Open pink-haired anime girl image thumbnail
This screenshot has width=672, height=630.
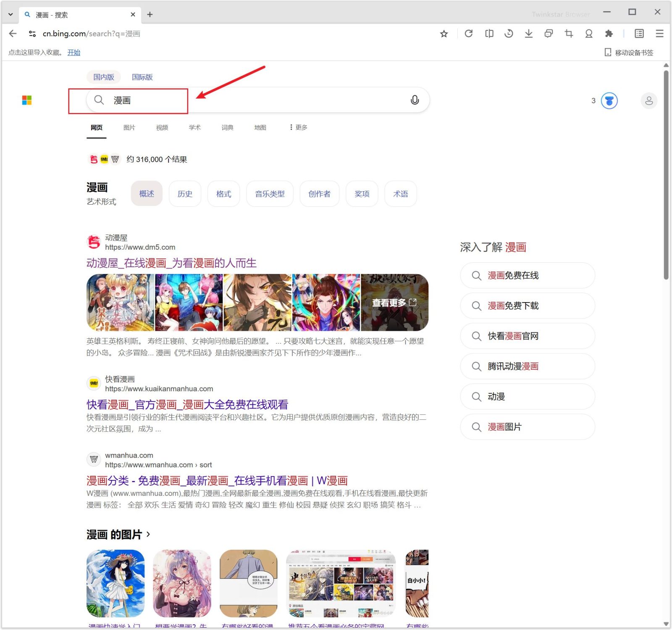(182, 583)
